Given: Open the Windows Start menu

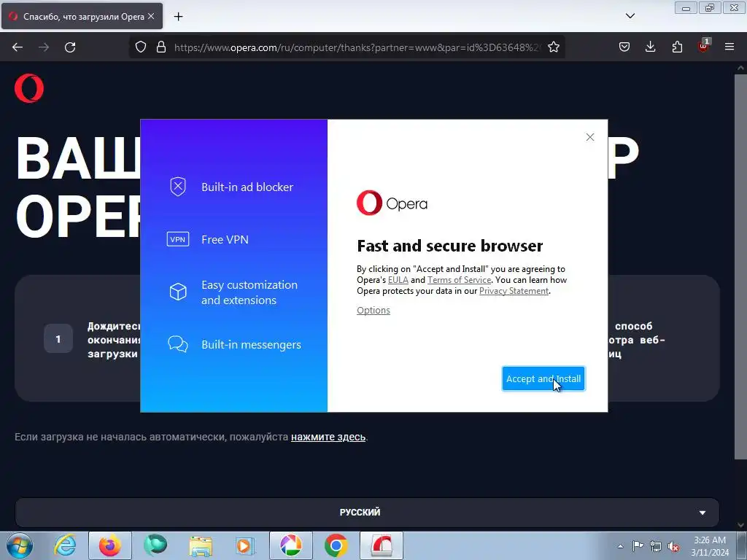Looking at the screenshot, I should tap(20, 545).
